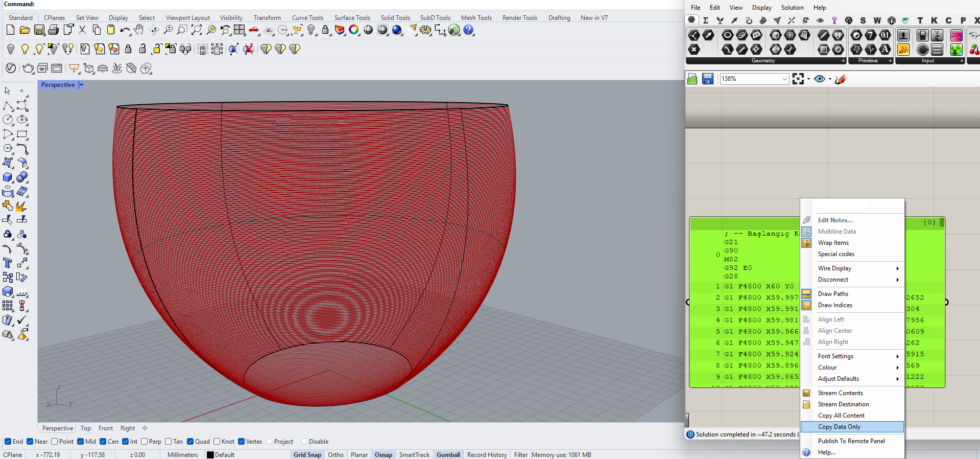Expand the Input panel plus button
980x459 pixels.
pos(962,61)
